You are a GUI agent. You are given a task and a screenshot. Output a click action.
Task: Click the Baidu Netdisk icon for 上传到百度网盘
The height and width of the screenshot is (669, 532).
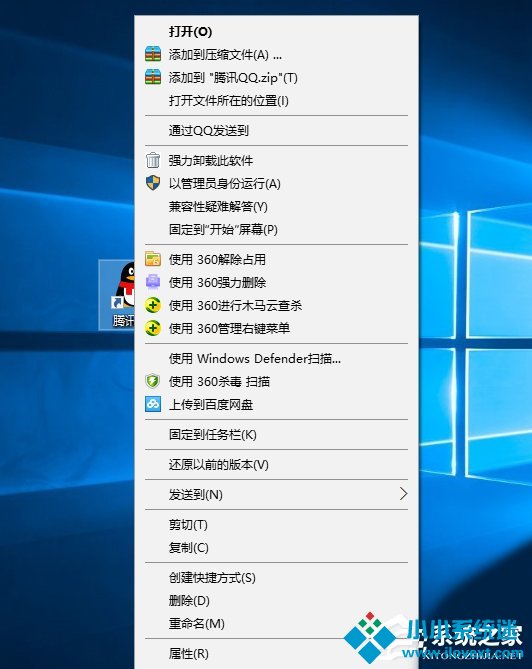(153, 404)
